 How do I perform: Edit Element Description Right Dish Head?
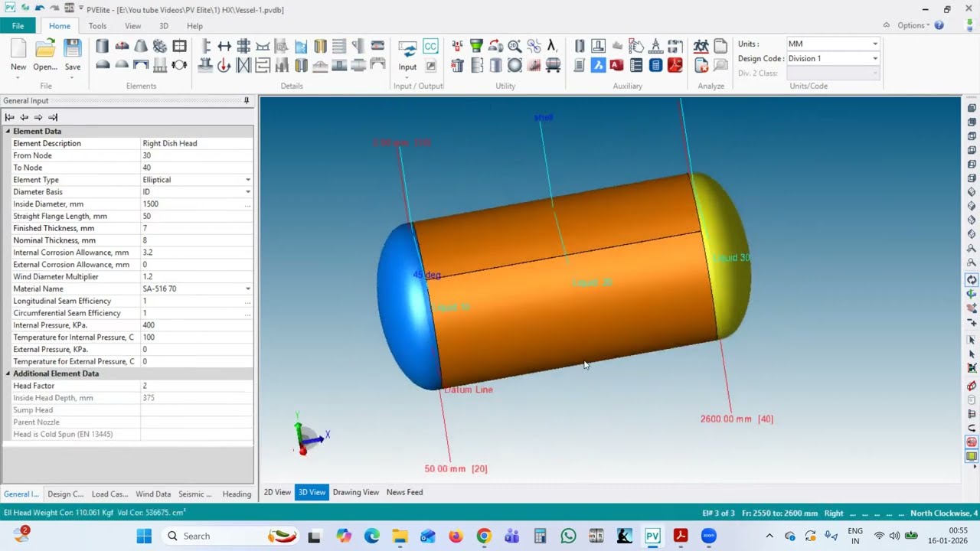point(197,143)
